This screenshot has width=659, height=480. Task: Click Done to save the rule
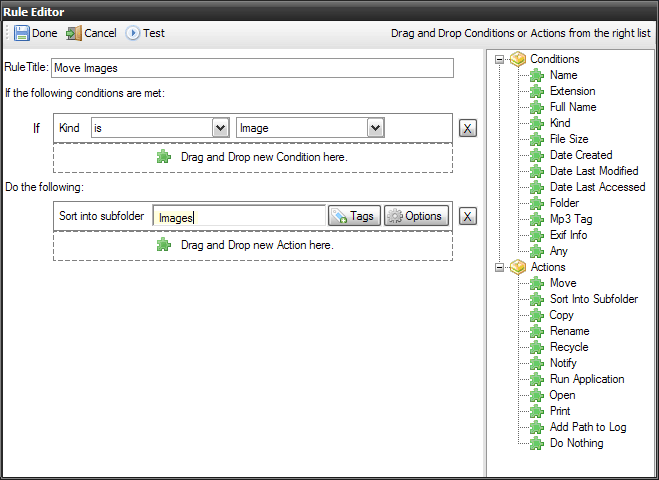[36, 33]
